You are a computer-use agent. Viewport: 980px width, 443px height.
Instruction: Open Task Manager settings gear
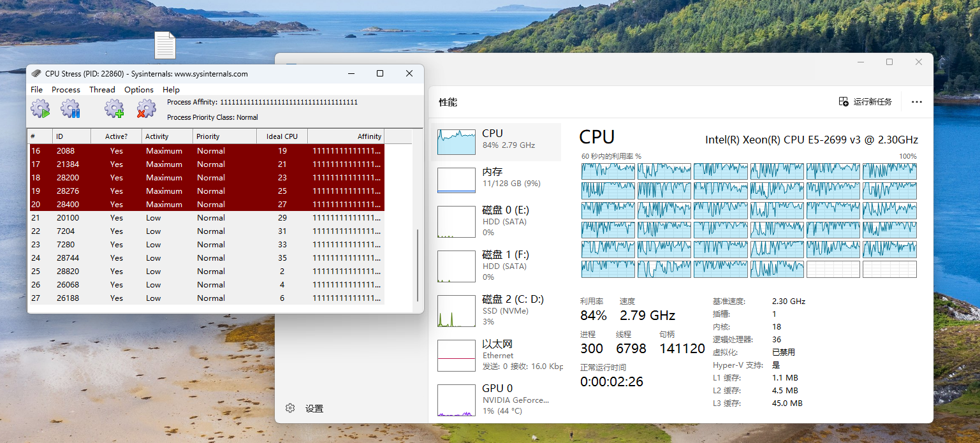[290, 408]
